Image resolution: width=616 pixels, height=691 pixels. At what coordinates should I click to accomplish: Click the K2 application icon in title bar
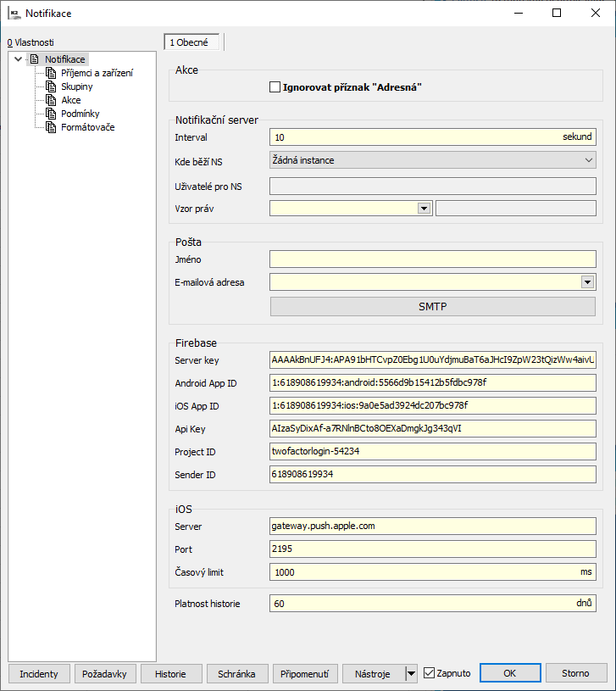(14, 14)
